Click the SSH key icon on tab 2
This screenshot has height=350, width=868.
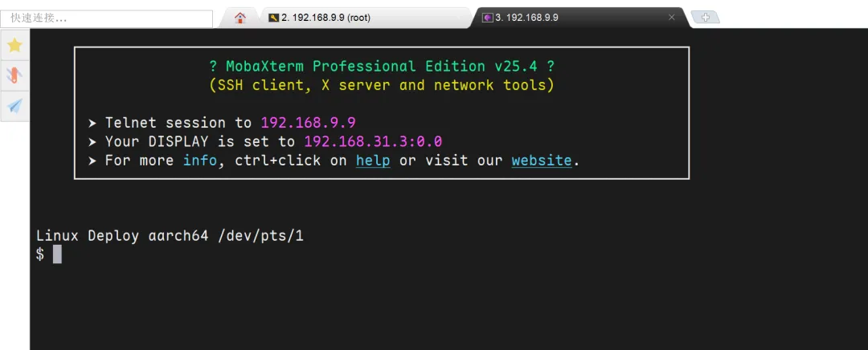coord(273,18)
